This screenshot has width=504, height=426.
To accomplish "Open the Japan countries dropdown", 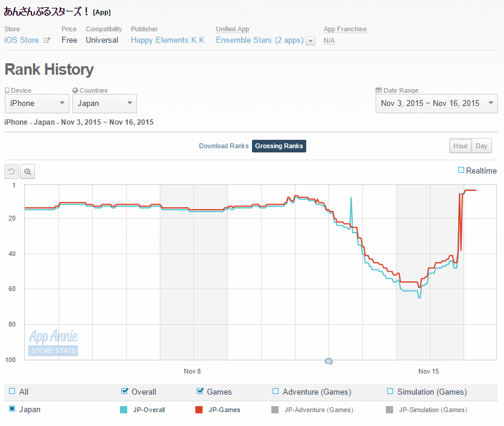I will click(x=104, y=104).
